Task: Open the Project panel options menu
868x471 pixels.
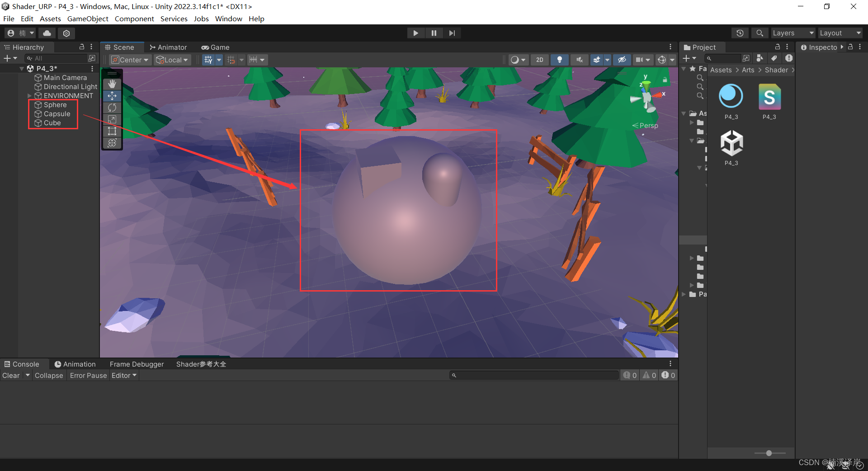Action: [x=787, y=47]
